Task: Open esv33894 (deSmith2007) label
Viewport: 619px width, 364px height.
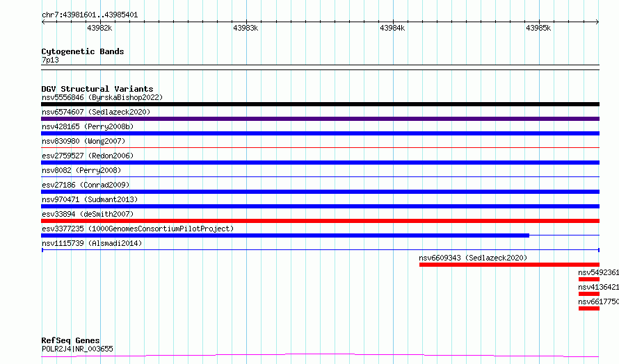Action: click(88, 214)
